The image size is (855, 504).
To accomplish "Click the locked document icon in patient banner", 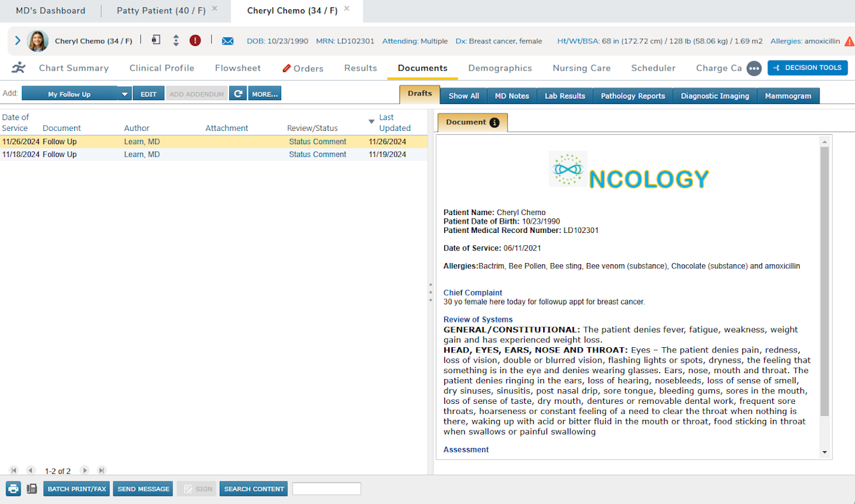I will (x=154, y=40).
